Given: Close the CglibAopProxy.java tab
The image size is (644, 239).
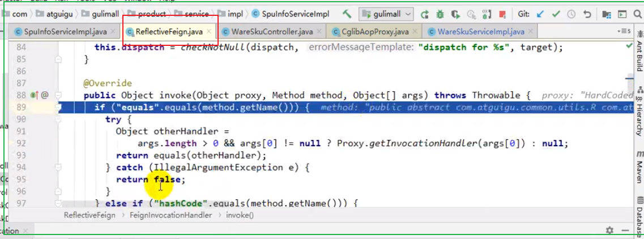Looking at the screenshot, I should (x=414, y=32).
